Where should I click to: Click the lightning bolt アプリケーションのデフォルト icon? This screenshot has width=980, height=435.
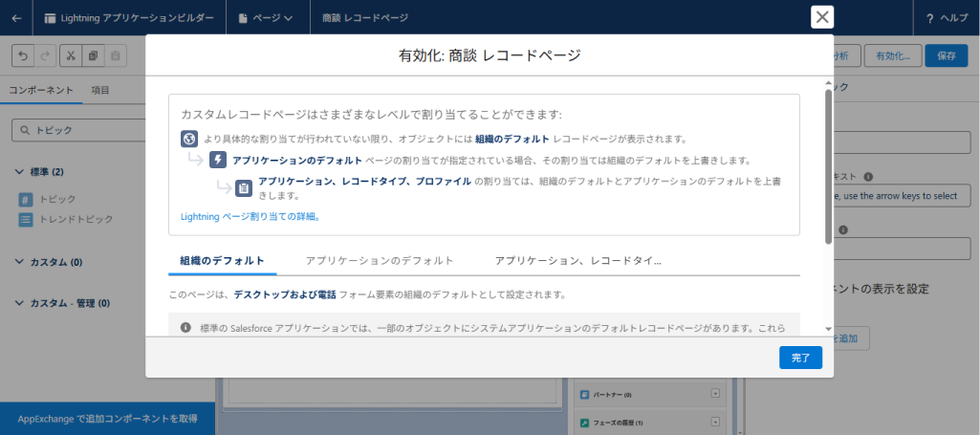pos(217,160)
